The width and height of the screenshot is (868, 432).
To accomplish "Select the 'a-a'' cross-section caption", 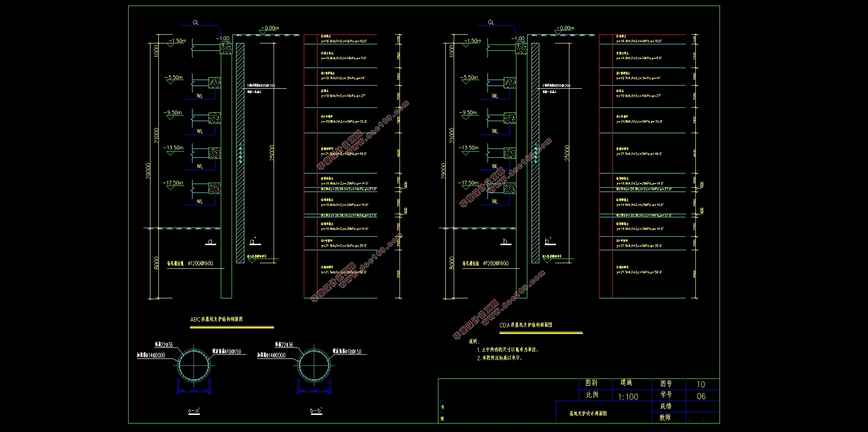I will point(194,411).
